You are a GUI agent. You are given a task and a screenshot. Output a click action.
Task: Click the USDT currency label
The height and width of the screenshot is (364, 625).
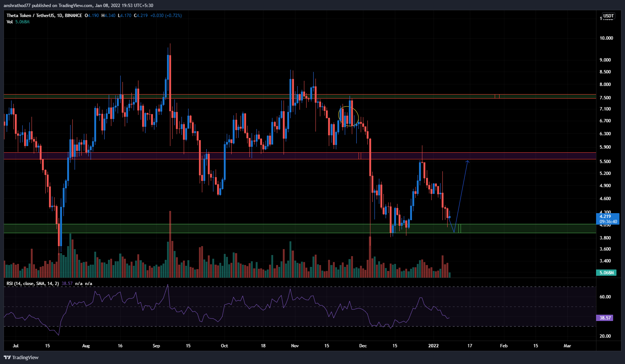click(x=608, y=16)
